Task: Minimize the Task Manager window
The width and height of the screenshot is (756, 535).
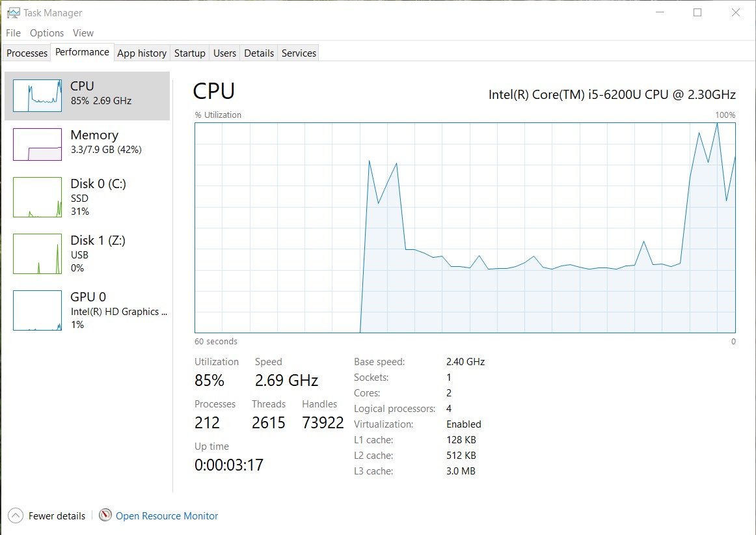Action: pos(660,12)
